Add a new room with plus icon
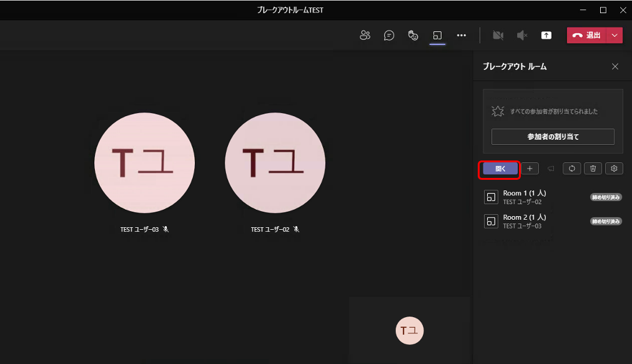This screenshot has height=364, width=632. tap(530, 169)
